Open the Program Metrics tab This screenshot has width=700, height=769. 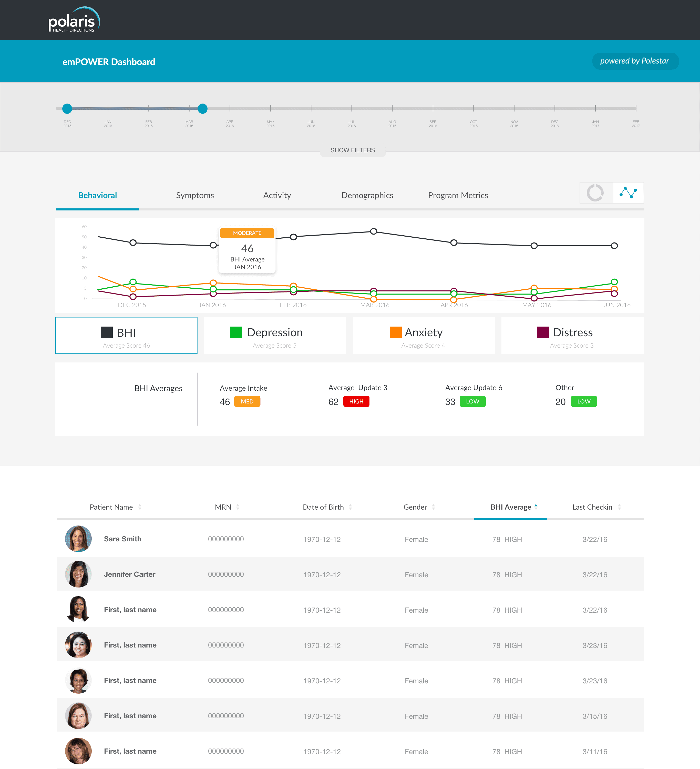[x=458, y=195]
